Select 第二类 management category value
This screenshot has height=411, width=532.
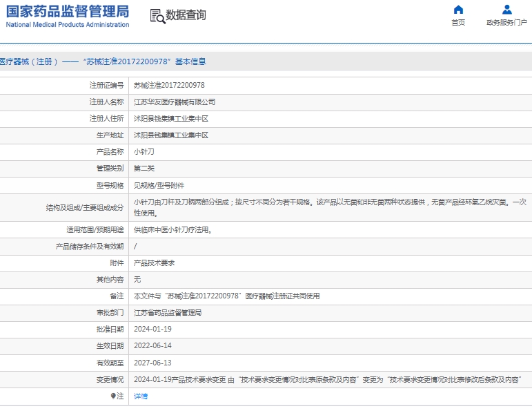click(x=144, y=169)
